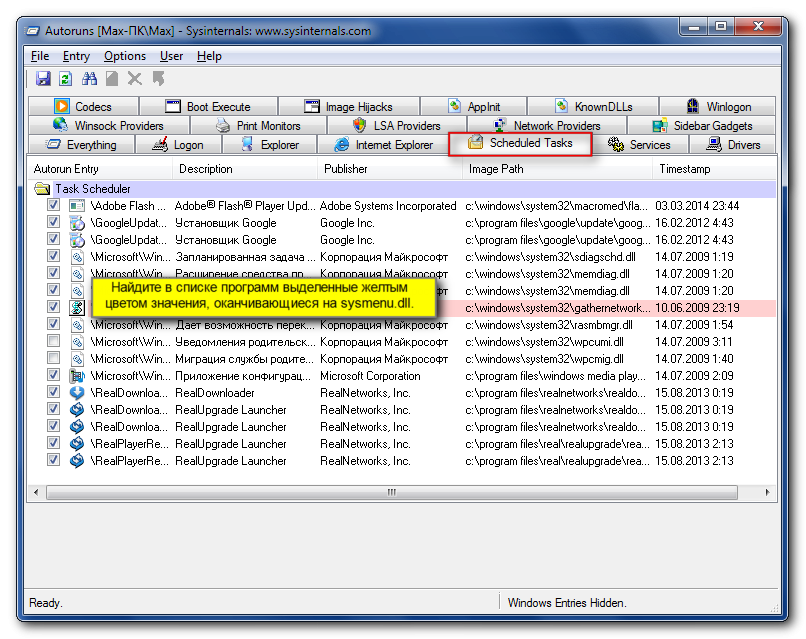Screen dimensions: 806x639
Task: Click the "c:\windows\system32\rasmbmgr.dll" path
Action: pyautogui.click(x=548, y=325)
